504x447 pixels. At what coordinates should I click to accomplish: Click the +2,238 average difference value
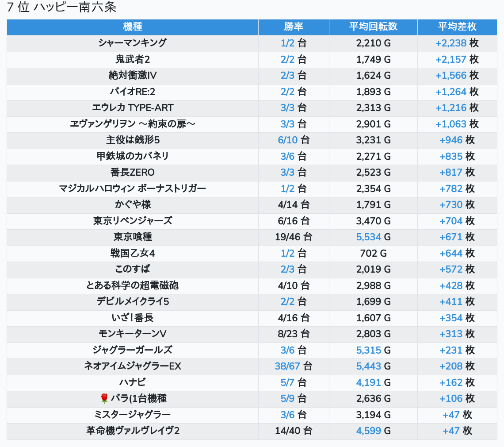tap(451, 43)
